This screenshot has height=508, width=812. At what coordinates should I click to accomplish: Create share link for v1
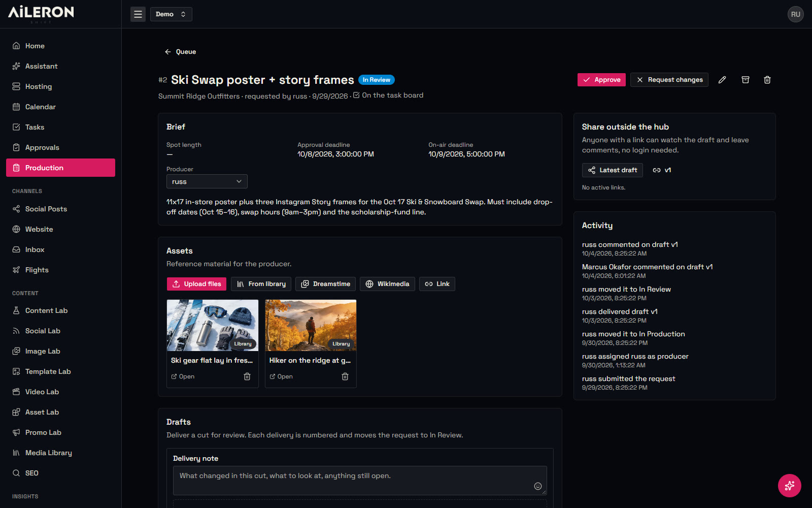pyautogui.click(x=662, y=170)
